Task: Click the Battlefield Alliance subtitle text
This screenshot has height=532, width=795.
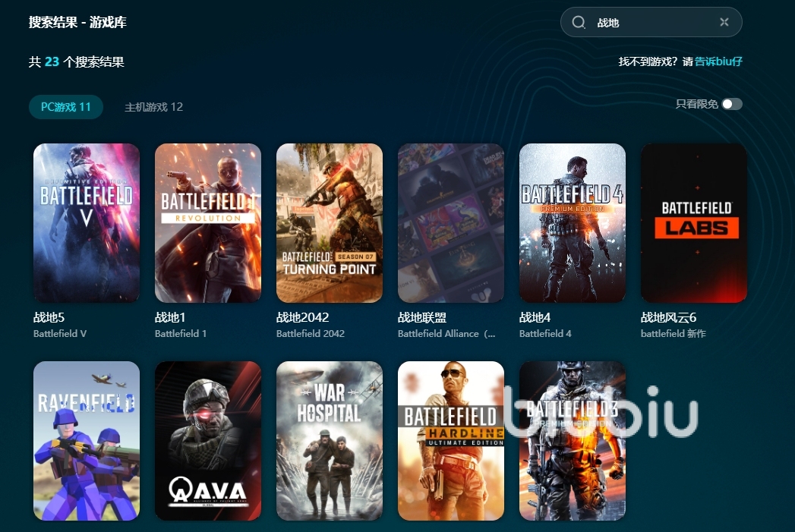Action: pyautogui.click(x=446, y=333)
